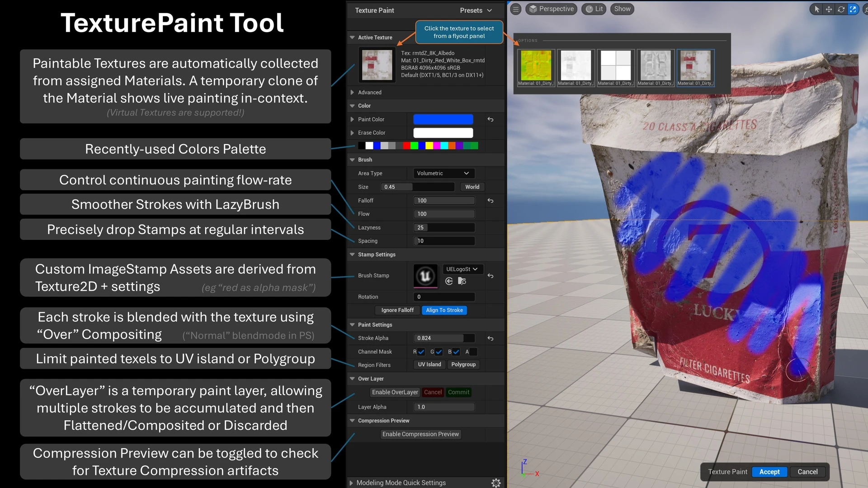Select the yellow-green material thumbnail in the flyout
This screenshot has height=488, width=868.
coord(535,68)
